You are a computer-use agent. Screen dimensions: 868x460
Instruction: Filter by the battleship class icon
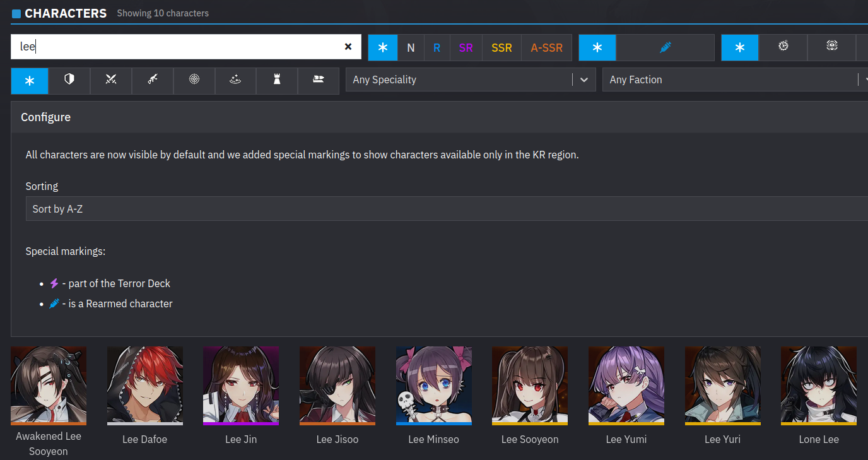[319, 80]
